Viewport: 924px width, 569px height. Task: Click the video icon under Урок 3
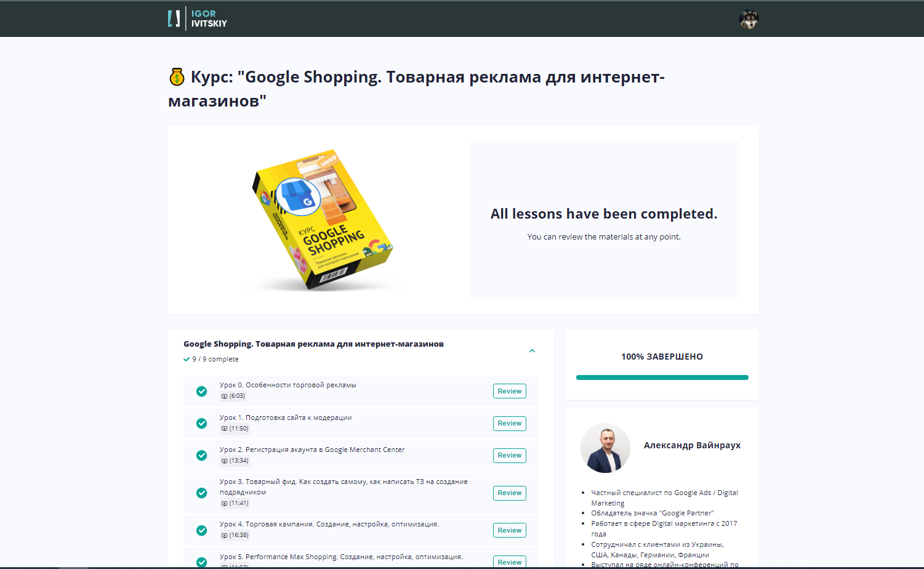(x=224, y=503)
